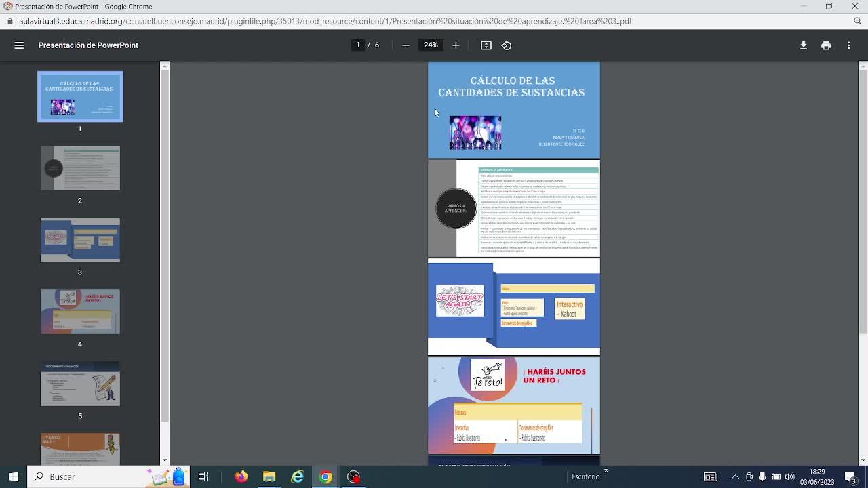This screenshot has height=488, width=868.
Task: Print the PDF document
Action: pos(826,45)
